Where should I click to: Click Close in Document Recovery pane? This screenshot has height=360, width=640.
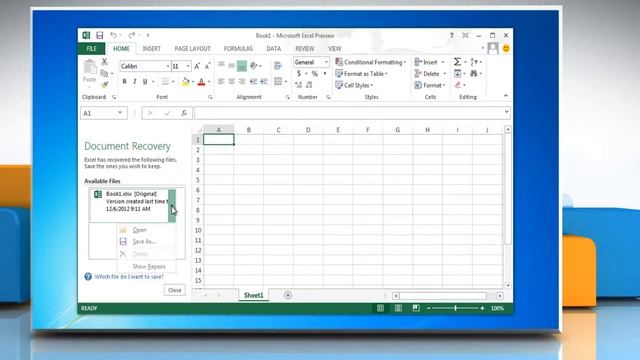pyautogui.click(x=175, y=290)
